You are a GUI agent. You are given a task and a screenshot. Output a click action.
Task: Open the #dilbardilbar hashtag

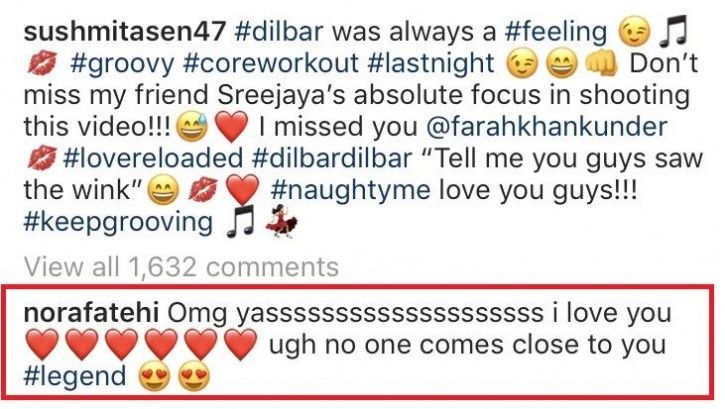click(332, 158)
